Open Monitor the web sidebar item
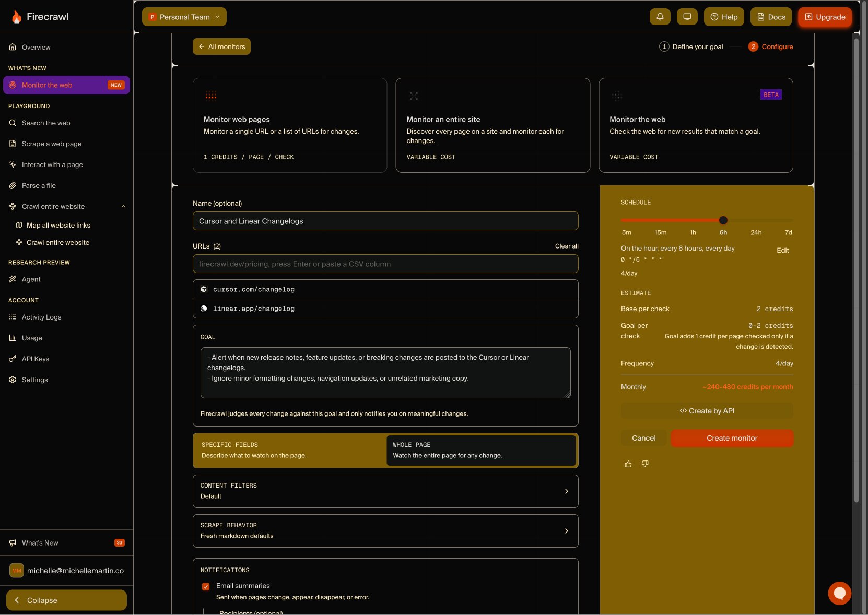 tap(66, 85)
